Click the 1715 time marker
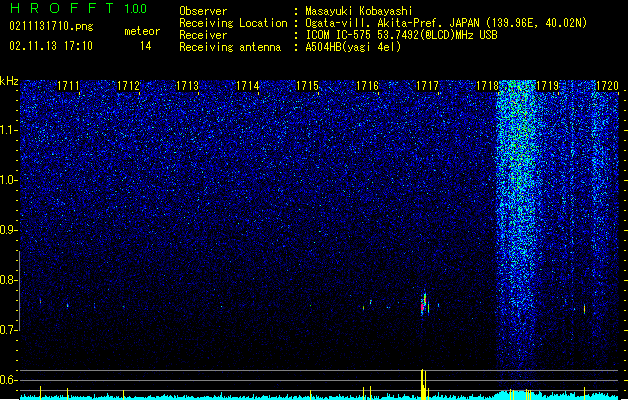The height and width of the screenshot is (400, 629). (307, 86)
